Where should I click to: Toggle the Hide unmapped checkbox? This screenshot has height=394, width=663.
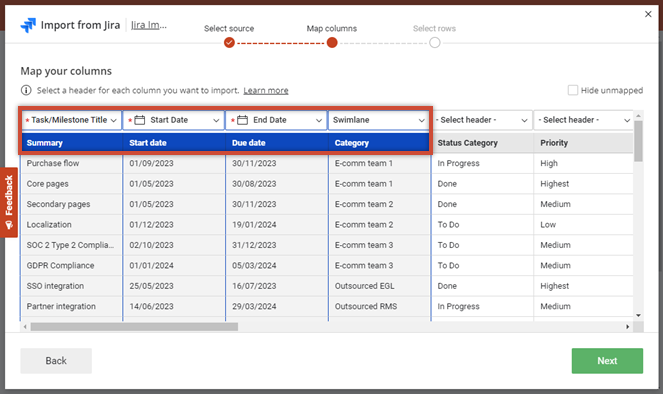tap(573, 90)
